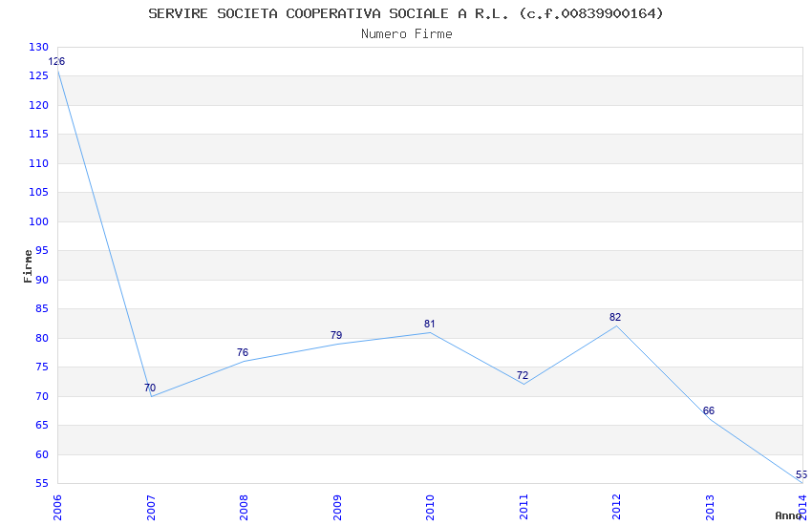The height and width of the screenshot is (525, 812).
Task: Click the 85 y-axis tick label
Action: (41, 308)
